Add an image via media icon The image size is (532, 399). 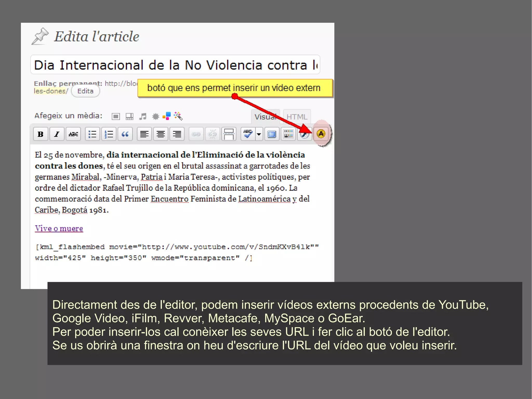116,116
